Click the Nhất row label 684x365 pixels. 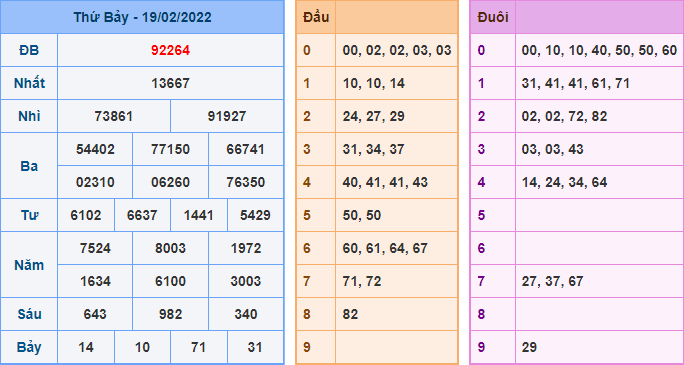pos(29,83)
